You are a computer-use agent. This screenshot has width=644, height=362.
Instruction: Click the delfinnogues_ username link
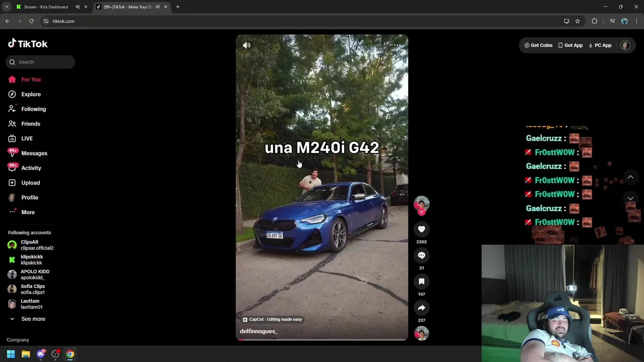(x=259, y=331)
